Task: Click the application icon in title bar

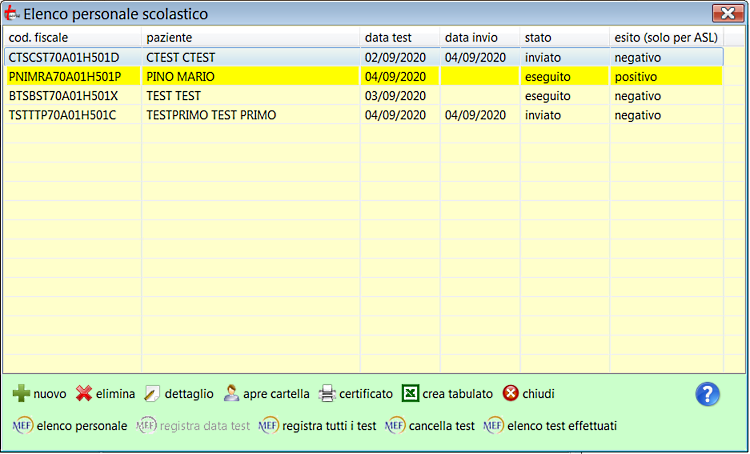Action: tap(11, 13)
